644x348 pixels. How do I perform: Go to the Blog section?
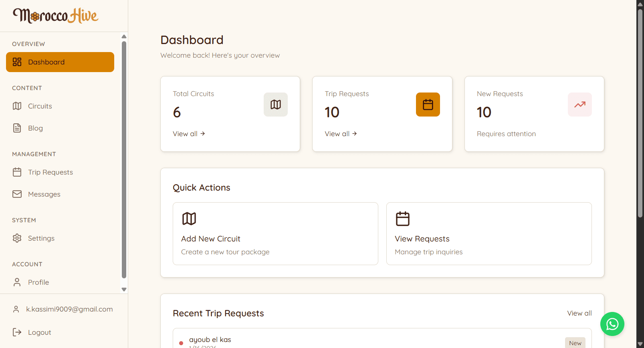point(35,128)
